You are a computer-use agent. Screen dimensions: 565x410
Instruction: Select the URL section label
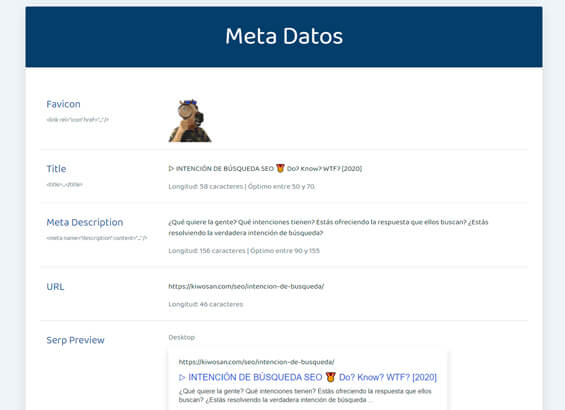55,287
